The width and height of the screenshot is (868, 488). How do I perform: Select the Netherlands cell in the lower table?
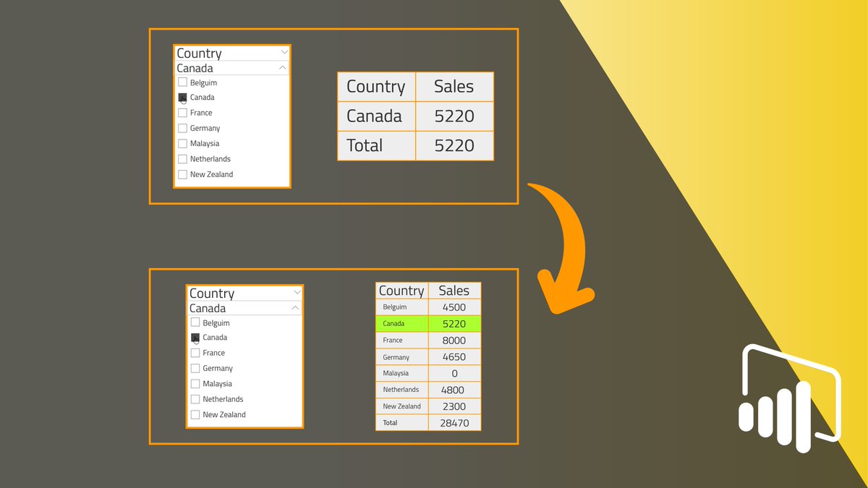[x=401, y=390]
